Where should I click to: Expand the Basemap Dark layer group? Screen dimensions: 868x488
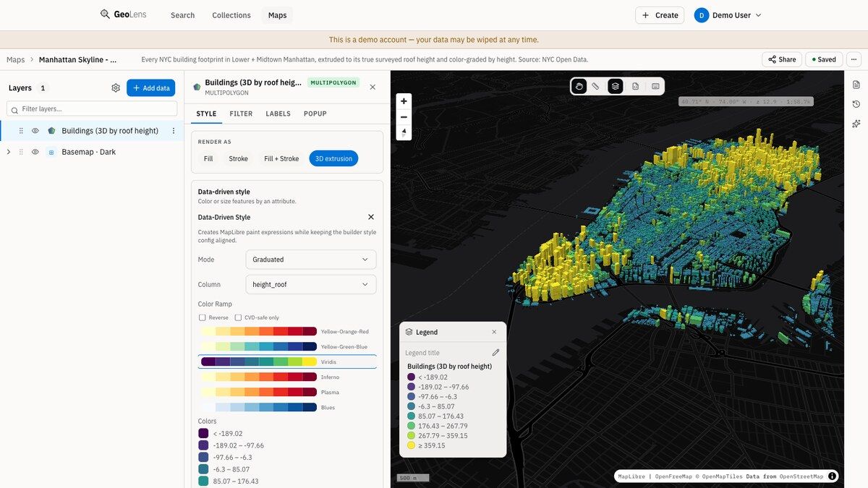(9, 152)
